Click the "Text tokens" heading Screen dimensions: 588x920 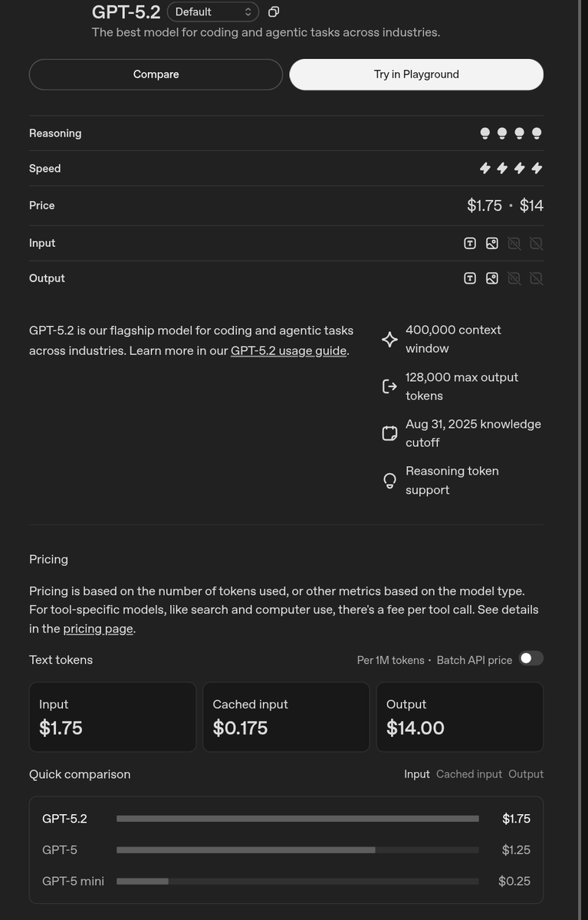click(61, 660)
